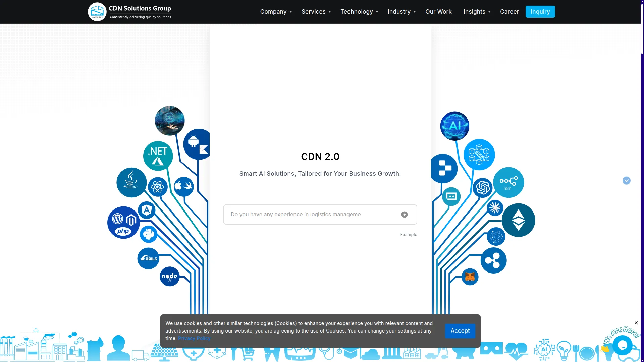Screen dimensions: 644x362
Task: Click the white blocks cross icon
Action: click(x=444, y=169)
